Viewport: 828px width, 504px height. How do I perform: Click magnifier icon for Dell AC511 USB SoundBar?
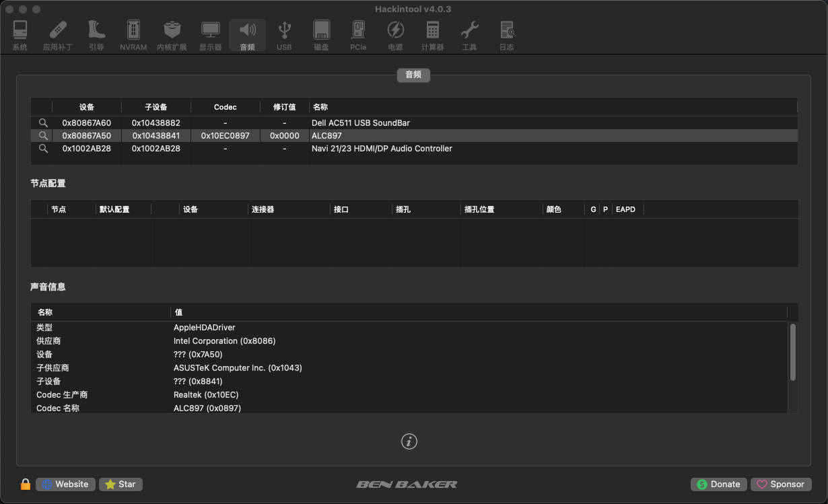tap(43, 123)
